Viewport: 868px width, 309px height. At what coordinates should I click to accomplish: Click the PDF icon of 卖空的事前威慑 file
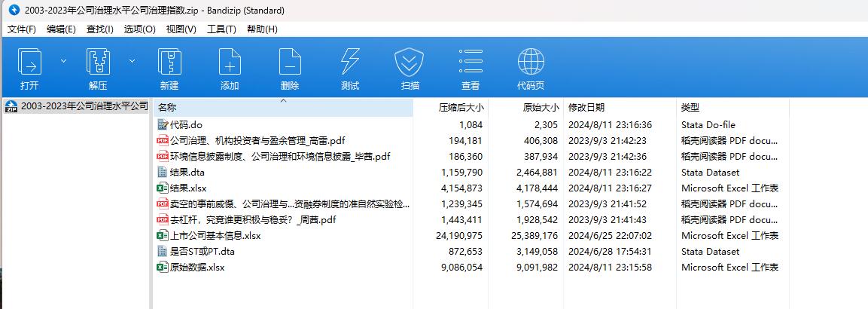163,203
